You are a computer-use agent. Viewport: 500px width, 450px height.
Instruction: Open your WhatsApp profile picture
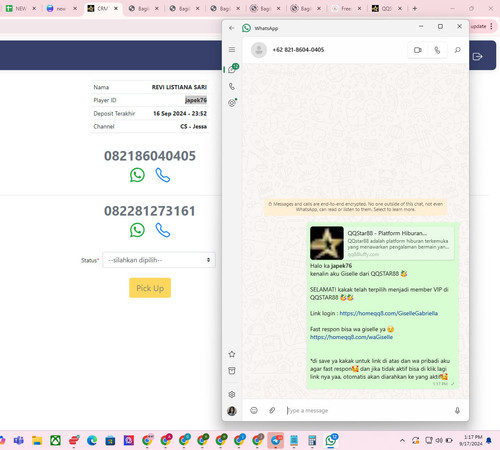pos(232,411)
